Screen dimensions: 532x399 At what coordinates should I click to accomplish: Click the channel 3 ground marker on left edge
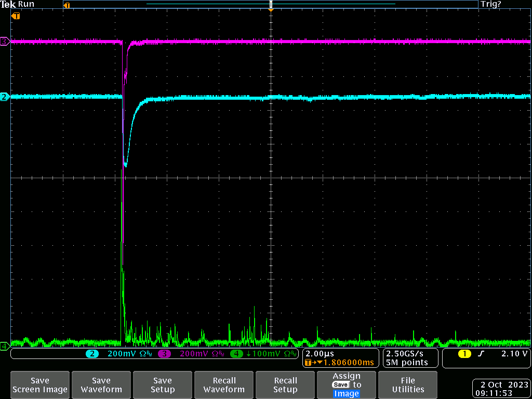(5, 41)
